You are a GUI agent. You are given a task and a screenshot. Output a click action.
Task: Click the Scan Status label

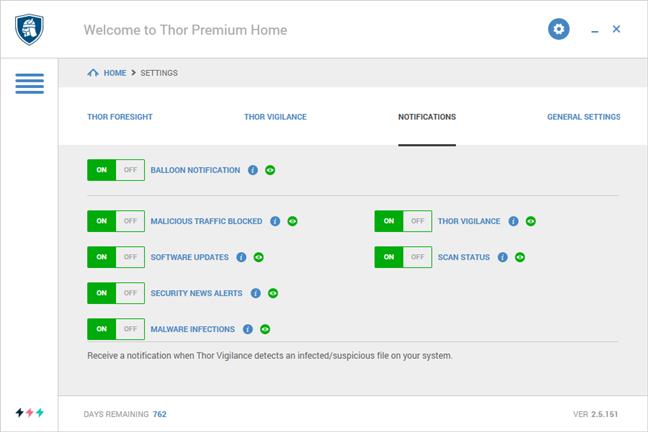[x=464, y=257]
